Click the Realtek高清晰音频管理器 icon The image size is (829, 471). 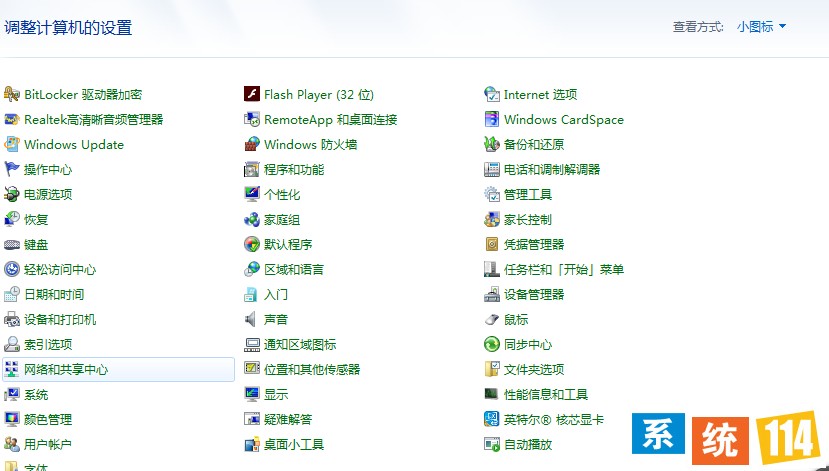[12, 119]
